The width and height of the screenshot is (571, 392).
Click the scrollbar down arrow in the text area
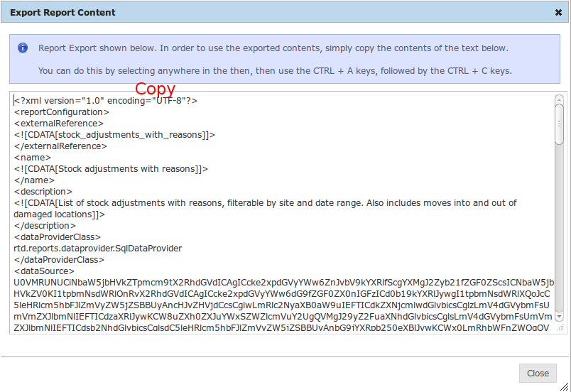coord(559,316)
